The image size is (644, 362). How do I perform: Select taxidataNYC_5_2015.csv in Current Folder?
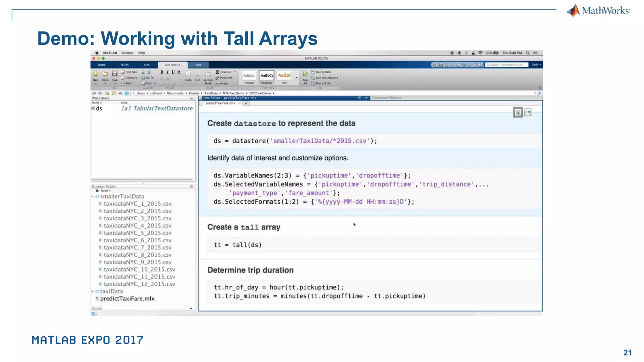[x=137, y=233]
